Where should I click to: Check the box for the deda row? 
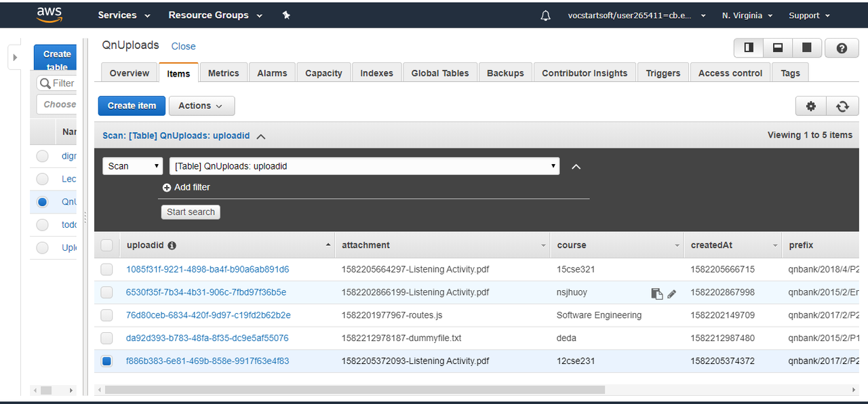click(106, 338)
